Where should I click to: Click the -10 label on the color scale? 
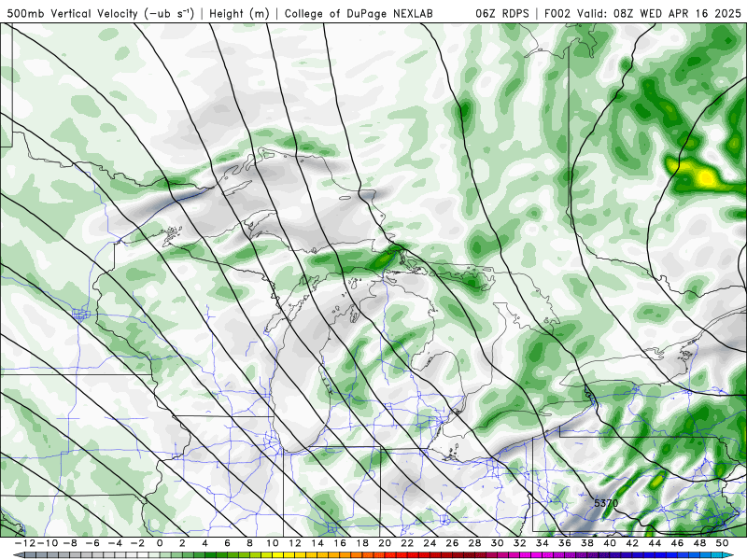[48, 543]
